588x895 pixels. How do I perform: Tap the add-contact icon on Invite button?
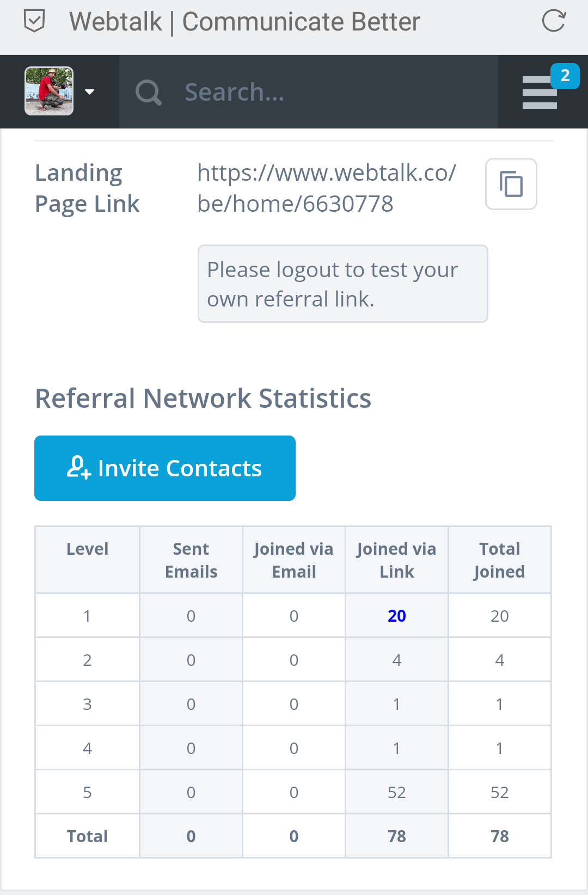[x=78, y=467]
